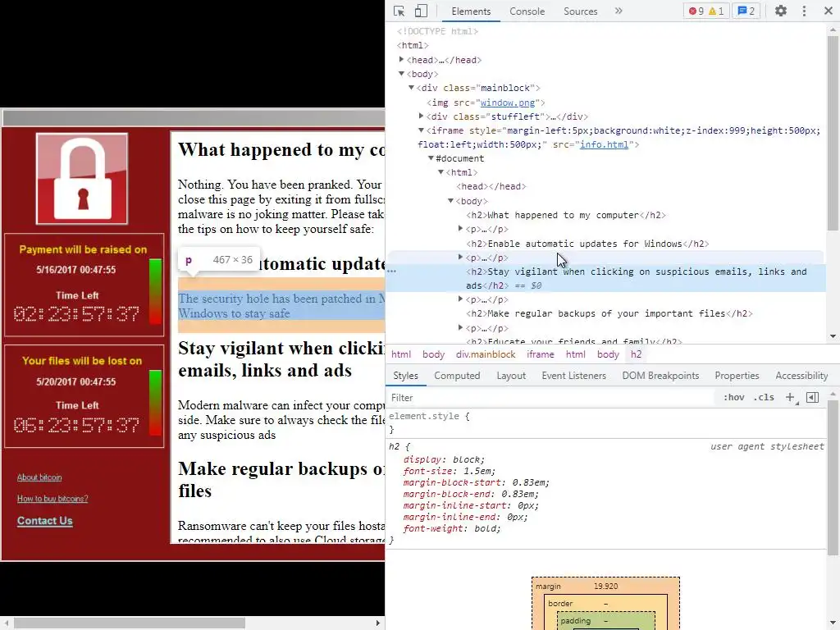Select the <!DOCTYPE html> node
840x630 pixels.
click(x=437, y=31)
